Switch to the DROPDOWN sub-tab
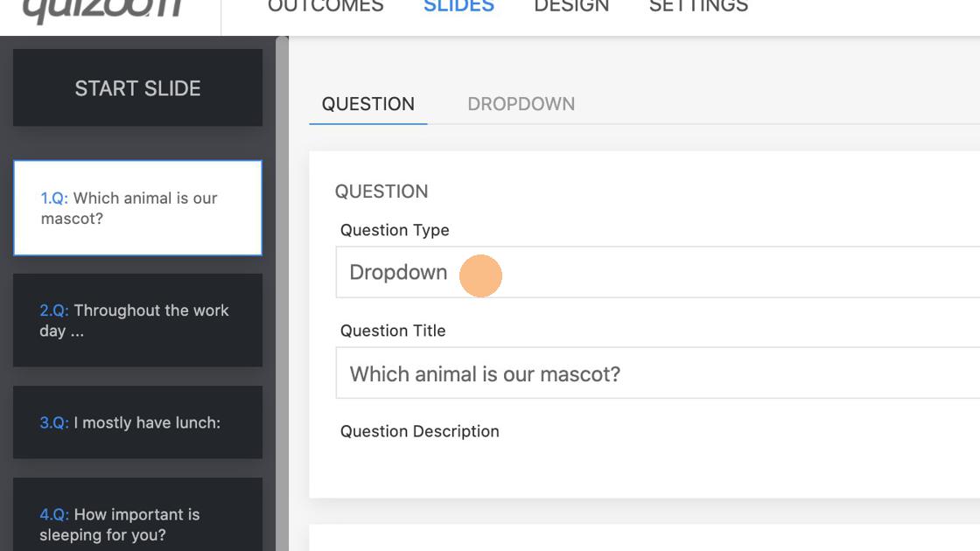 pos(521,104)
